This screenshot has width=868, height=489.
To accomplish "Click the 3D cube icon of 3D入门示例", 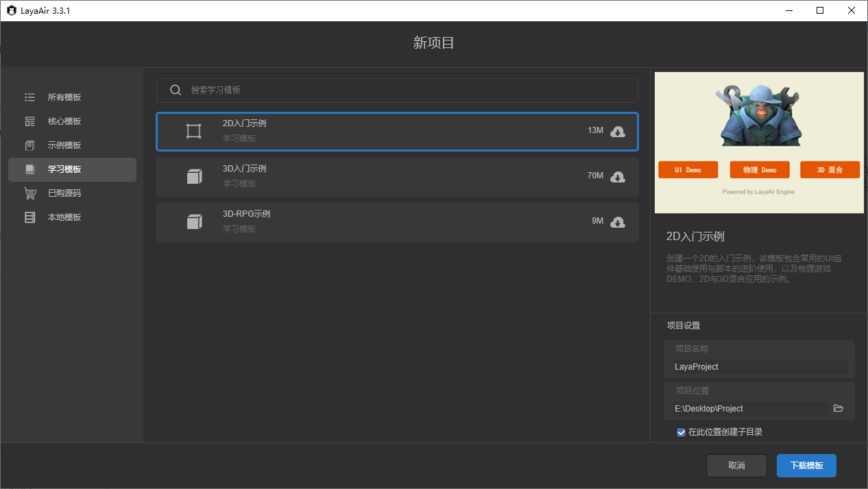I will click(x=194, y=177).
